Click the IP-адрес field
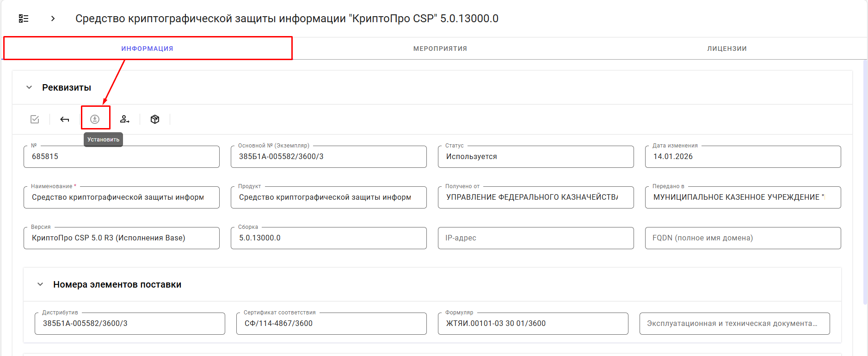The width and height of the screenshot is (868, 356). click(536, 238)
